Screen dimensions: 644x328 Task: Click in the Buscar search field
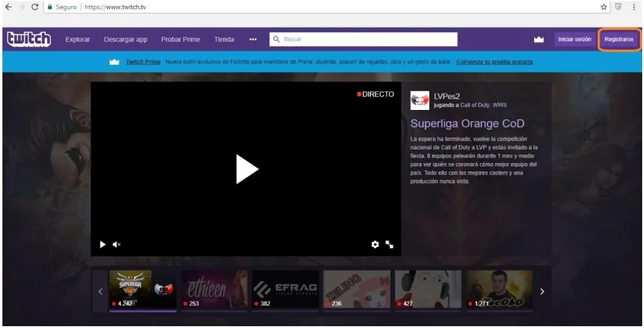(x=363, y=39)
